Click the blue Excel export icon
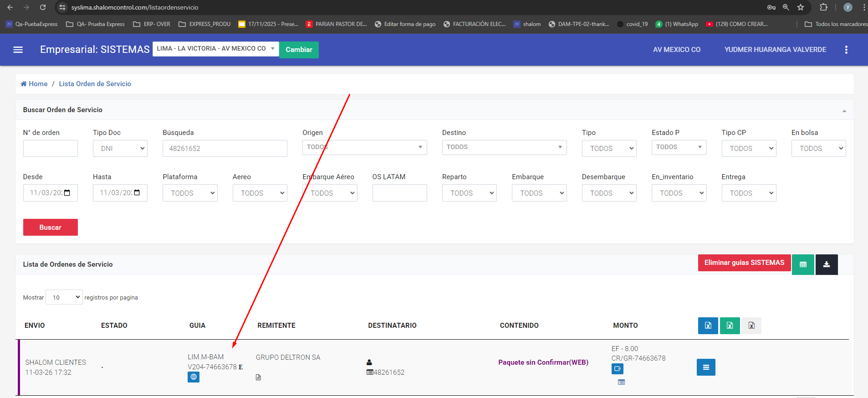Viewport: 868px width, 398px height. pos(708,326)
